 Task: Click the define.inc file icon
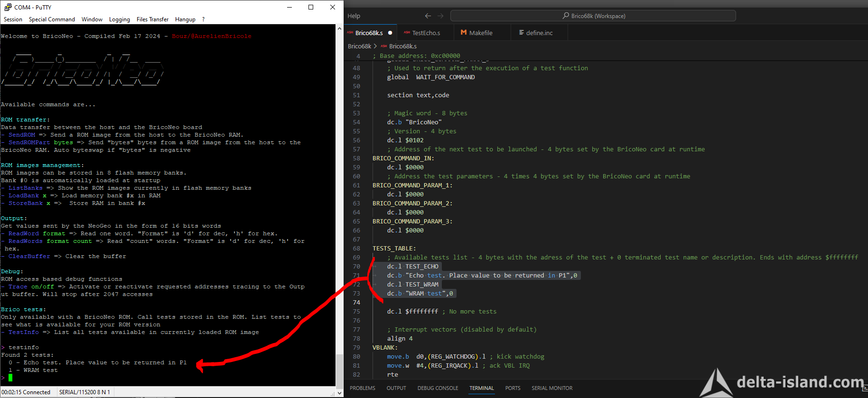[522, 33]
